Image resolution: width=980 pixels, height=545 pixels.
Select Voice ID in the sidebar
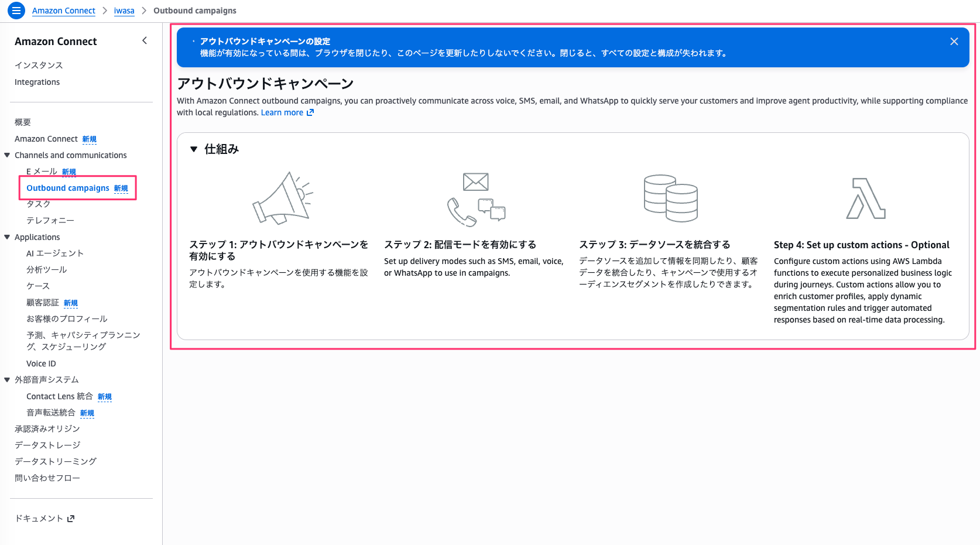(x=41, y=364)
